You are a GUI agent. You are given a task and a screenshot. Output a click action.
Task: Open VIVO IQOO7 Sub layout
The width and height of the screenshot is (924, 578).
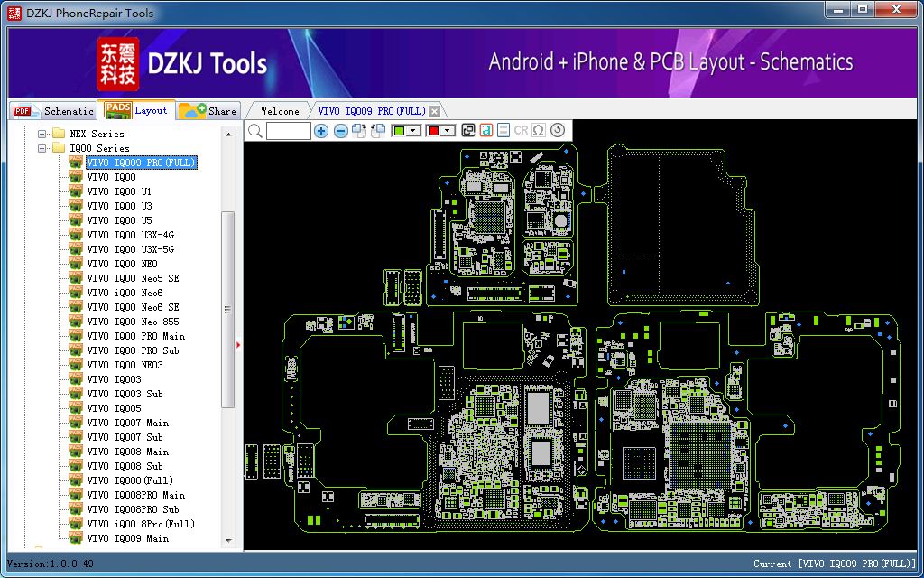click(x=125, y=437)
